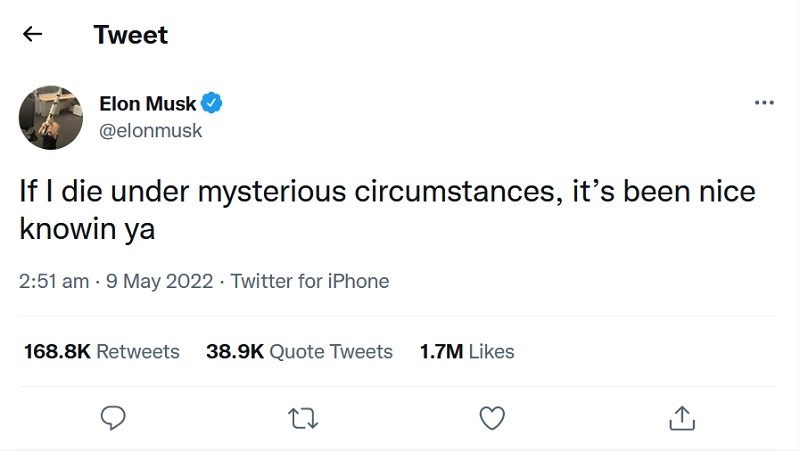
Task: Click the @elonmusk handle
Action: pyautogui.click(x=150, y=130)
